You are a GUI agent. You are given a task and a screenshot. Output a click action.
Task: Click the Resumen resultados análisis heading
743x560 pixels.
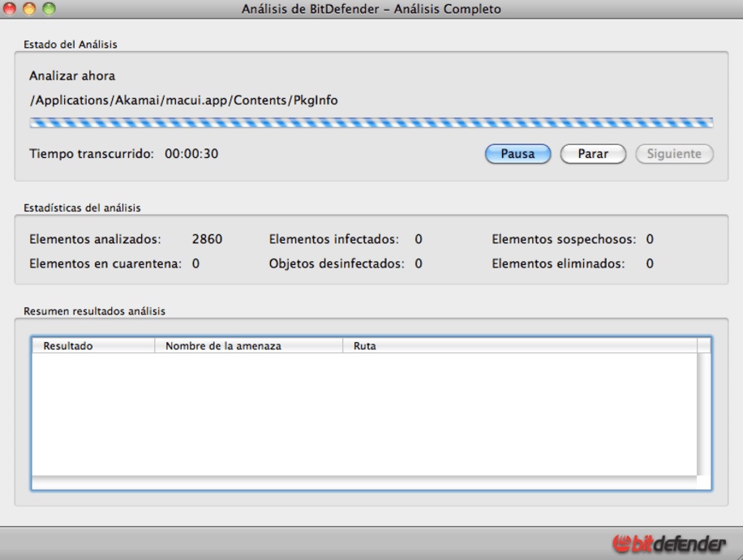click(94, 311)
